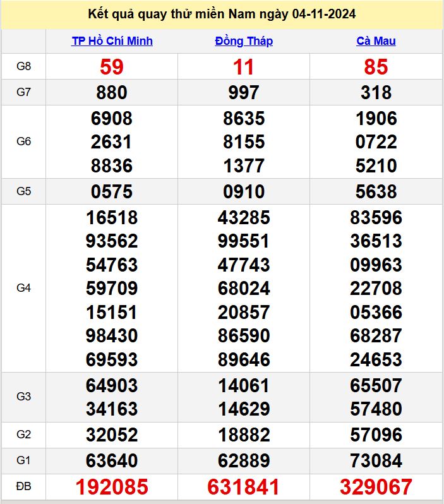Select the G3 row label

23,397
